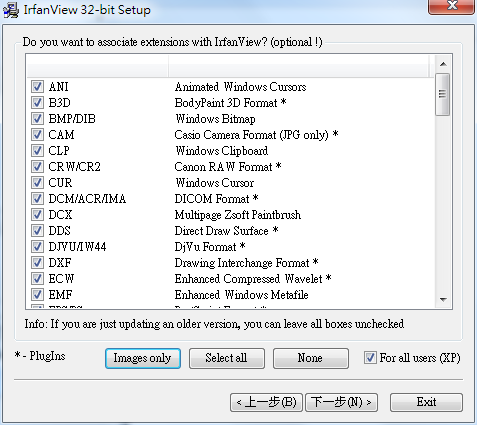
Task: Select the 'EMF' extension label
Action: 60,295
